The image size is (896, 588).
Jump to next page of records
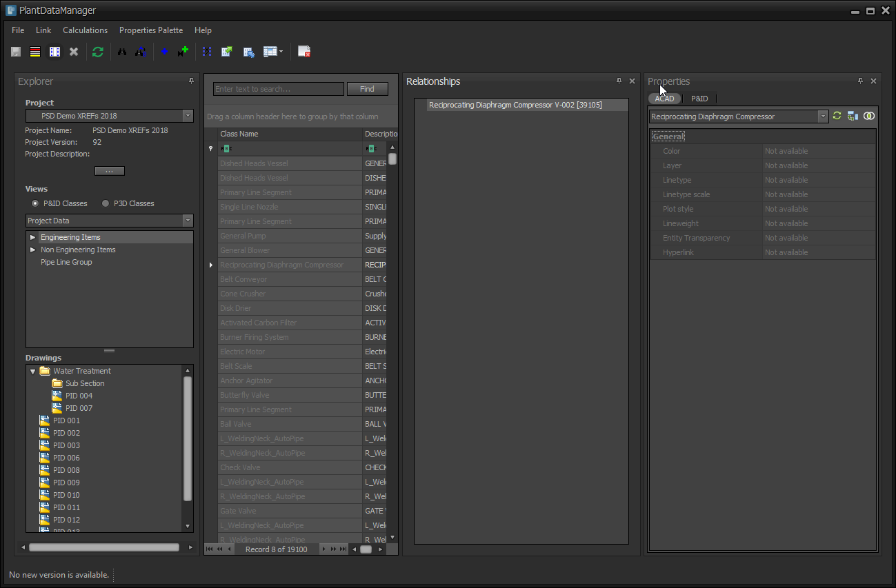pyautogui.click(x=333, y=549)
